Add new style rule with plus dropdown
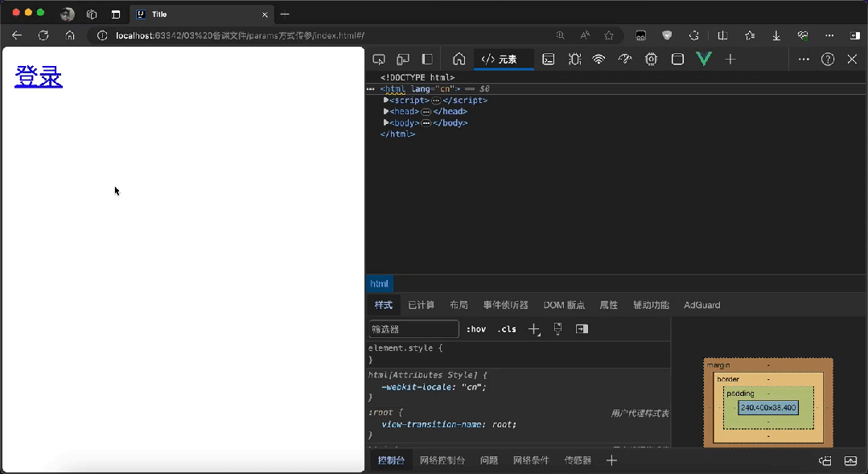 point(533,329)
